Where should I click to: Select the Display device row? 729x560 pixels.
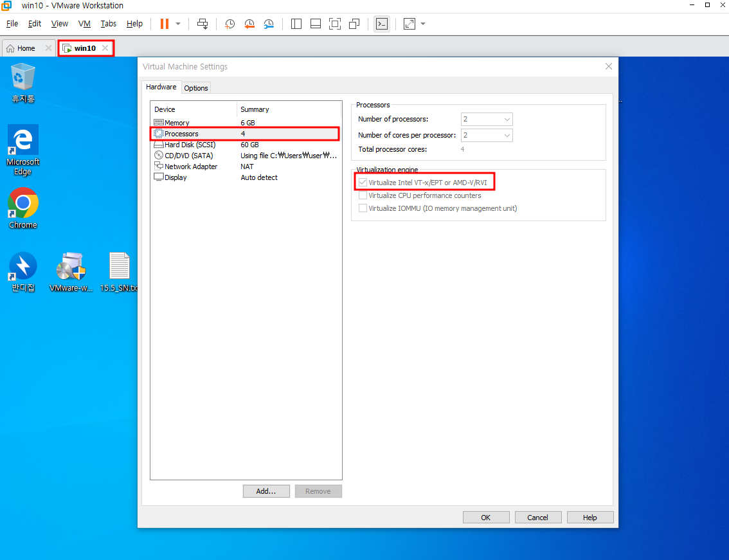pyautogui.click(x=246, y=177)
